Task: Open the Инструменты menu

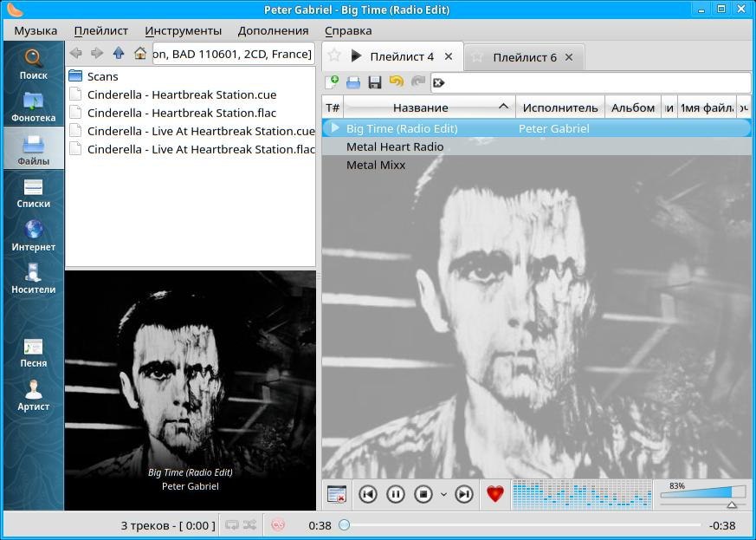Action: click(x=184, y=31)
